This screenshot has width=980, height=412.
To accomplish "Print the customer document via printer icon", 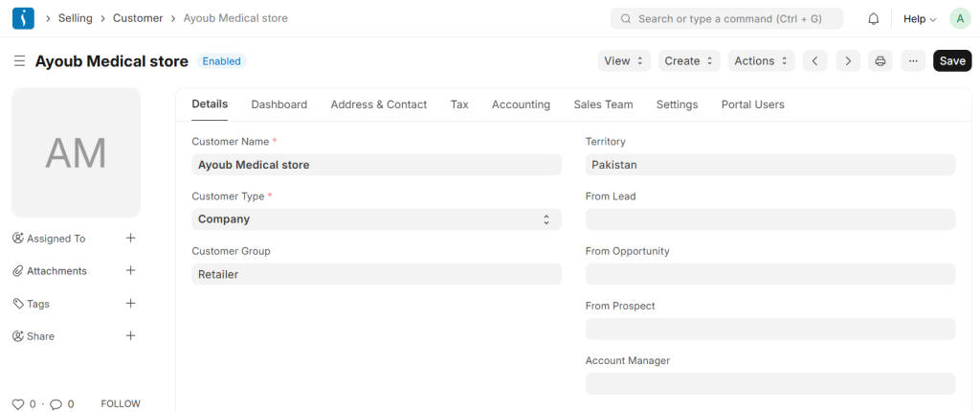I will (880, 60).
